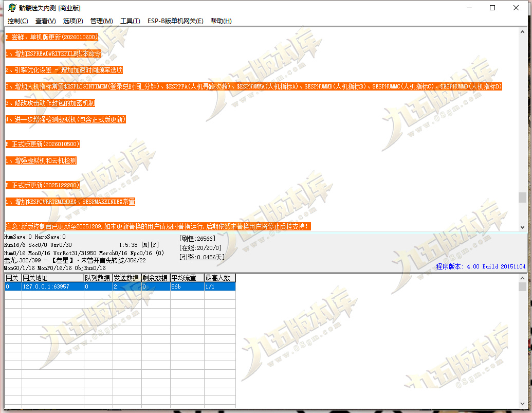Click the log panel scroll-up arrow
This screenshot has width=532, height=413.
(x=522, y=32)
